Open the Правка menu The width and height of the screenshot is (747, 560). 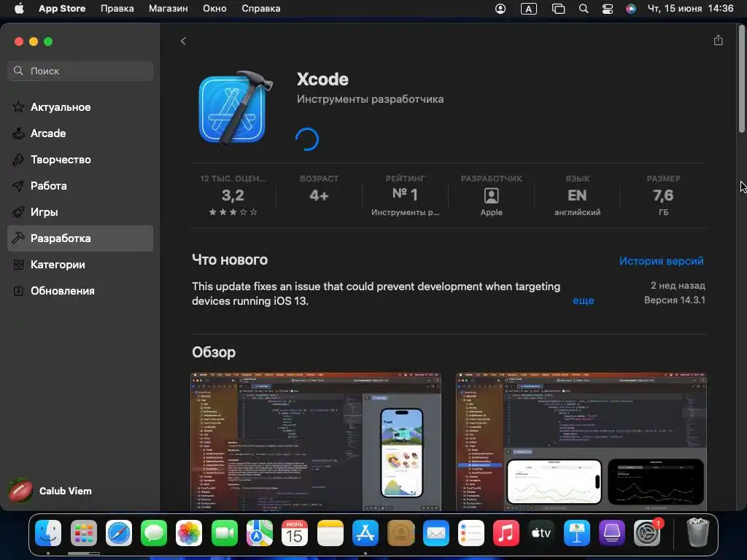click(x=117, y=9)
